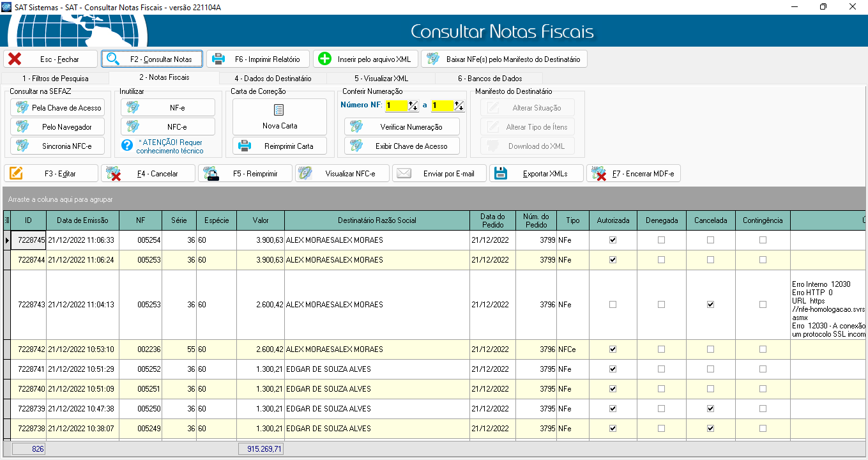
Task: Sort the grid by the Valor column header
Action: coord(260,220)
